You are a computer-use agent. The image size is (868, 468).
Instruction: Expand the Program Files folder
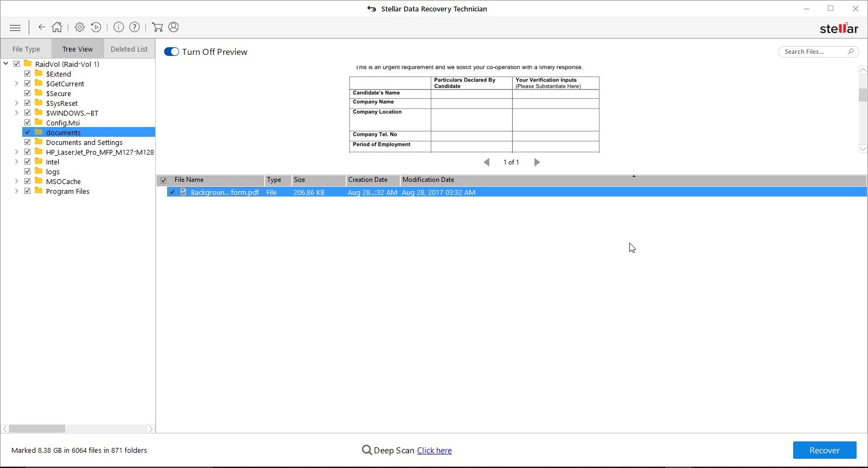pos(16,191)
